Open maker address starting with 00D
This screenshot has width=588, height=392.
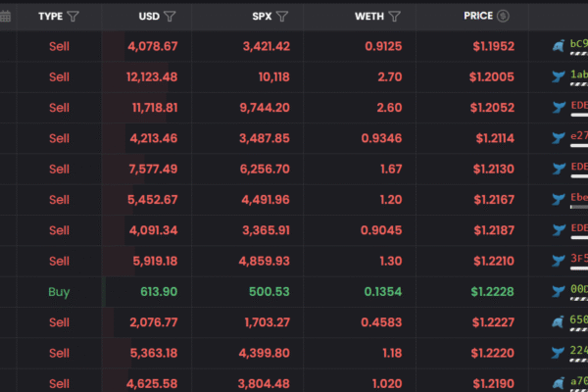tap(579, 291)
